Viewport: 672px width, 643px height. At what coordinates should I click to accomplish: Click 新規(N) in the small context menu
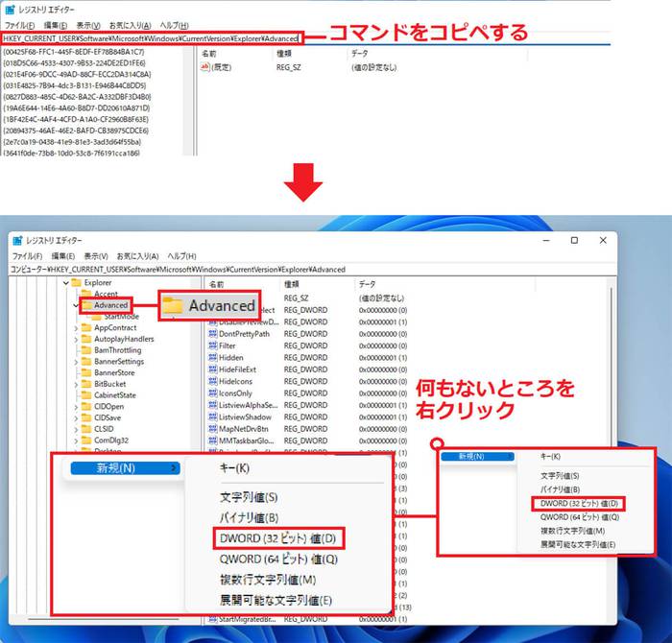477,457
